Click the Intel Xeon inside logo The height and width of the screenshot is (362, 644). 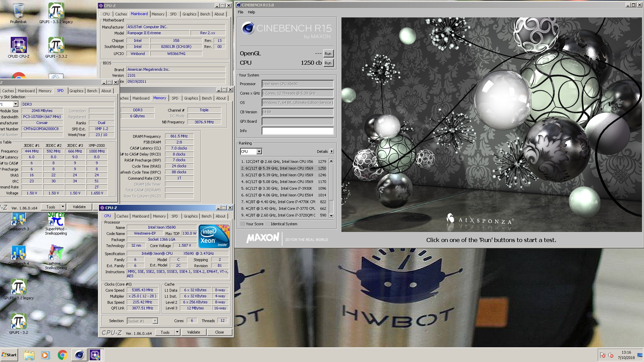tap(214, 236)
